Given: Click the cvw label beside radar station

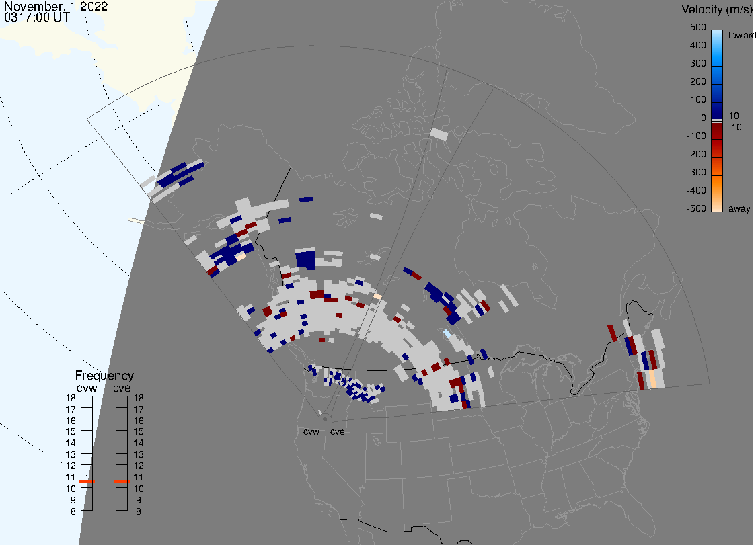Looking at the screenshot, I should [x=311, y=431].
